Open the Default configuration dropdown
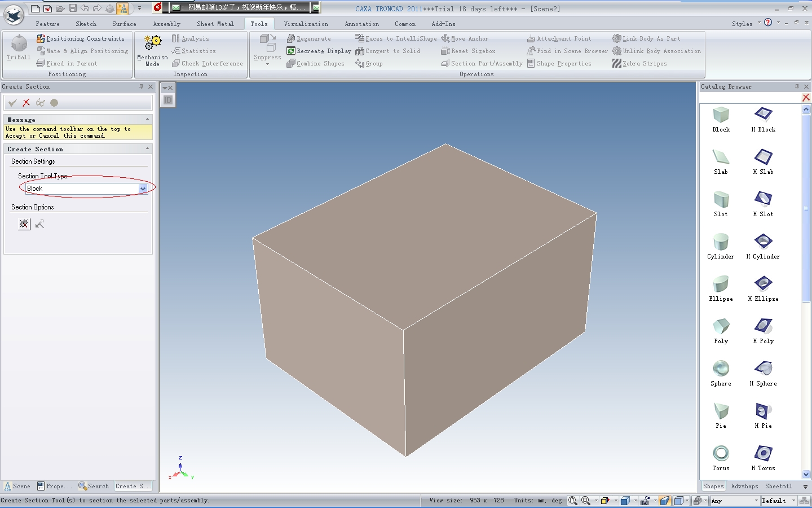The image size is (812, 508). (793, 501)
